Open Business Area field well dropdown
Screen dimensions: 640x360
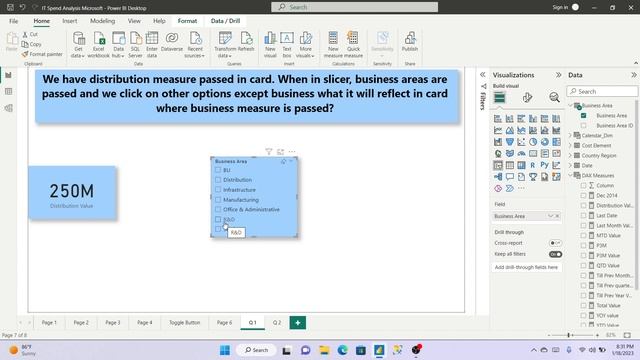click(550, 216)
